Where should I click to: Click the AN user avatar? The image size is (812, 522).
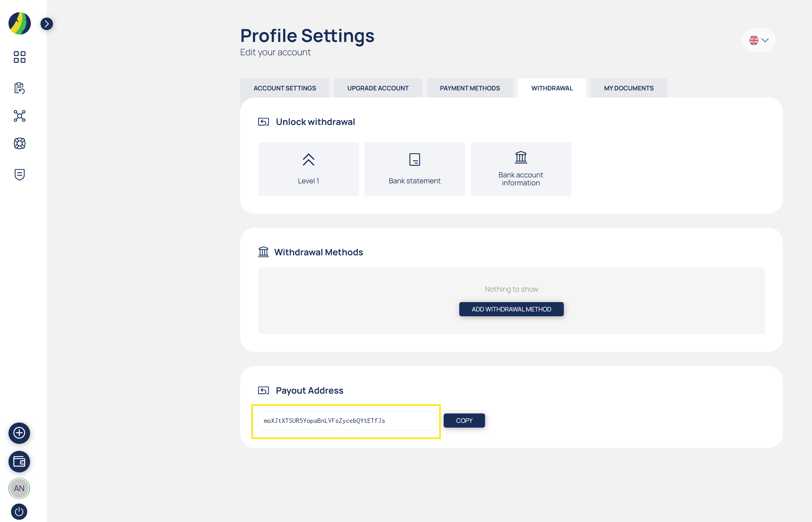19,488
